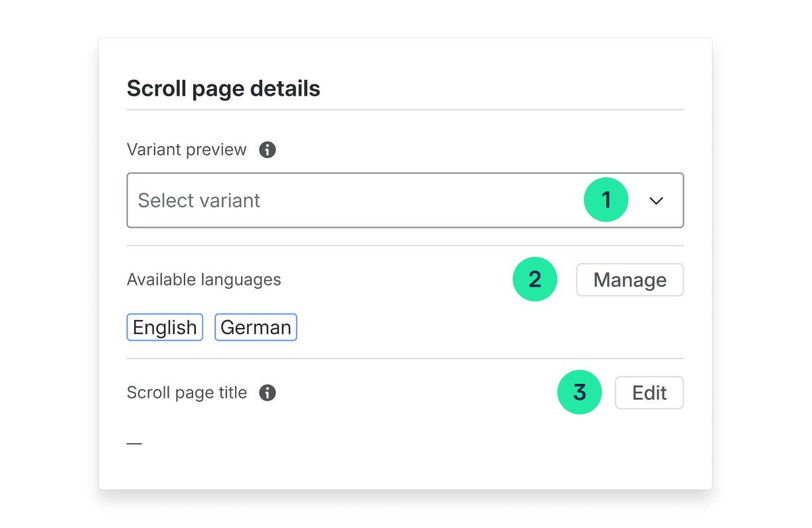Click the divider line above Scroll page title

pyautogui.click(x=405, y=359)
